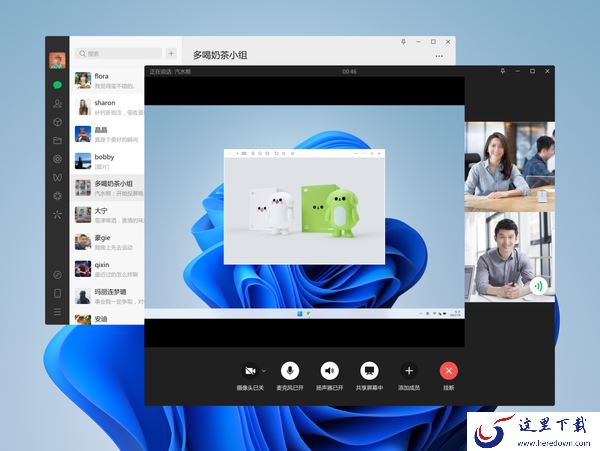This screenshot has width=600, height=451.
Task: Select the woman's video thumbnail
Action: pos(510,167)
